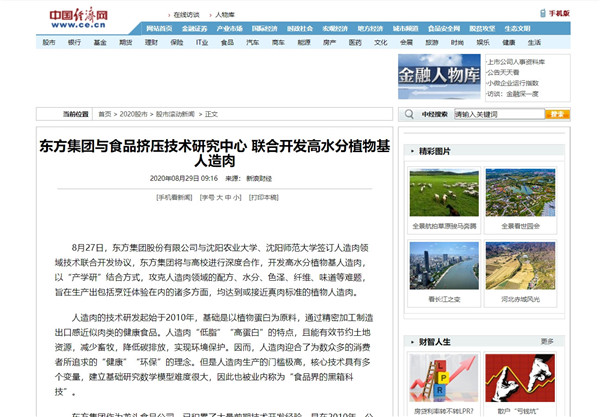Focus the 请输入关键词 search input field

point(499,114)
